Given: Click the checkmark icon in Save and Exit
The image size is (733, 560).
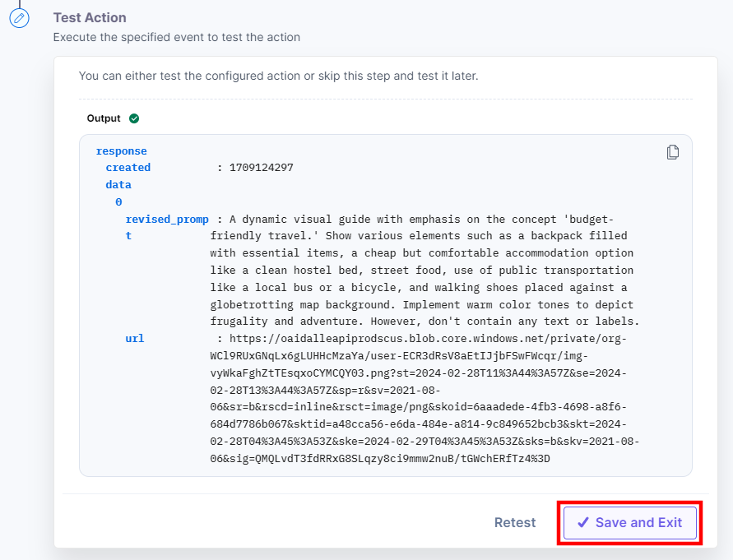Looking at the screenshot, I should 583,522.
